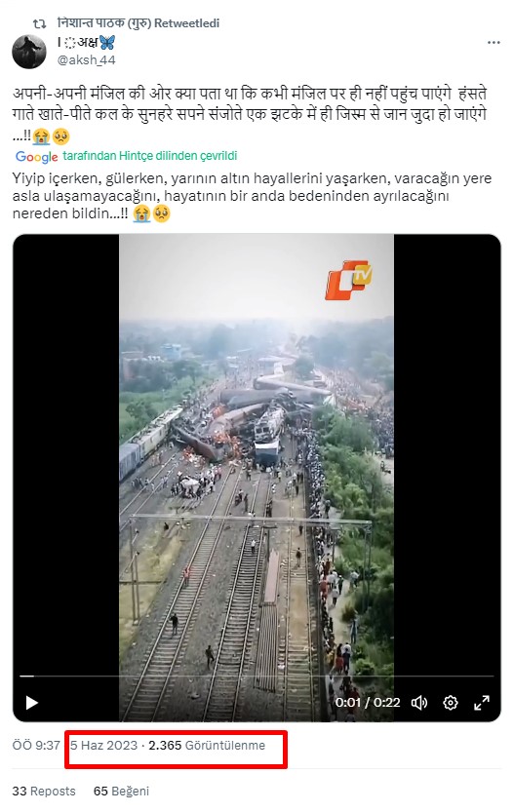The image size is (514, 812).
Task: Play the train accident video
Action: click(31, 702)
